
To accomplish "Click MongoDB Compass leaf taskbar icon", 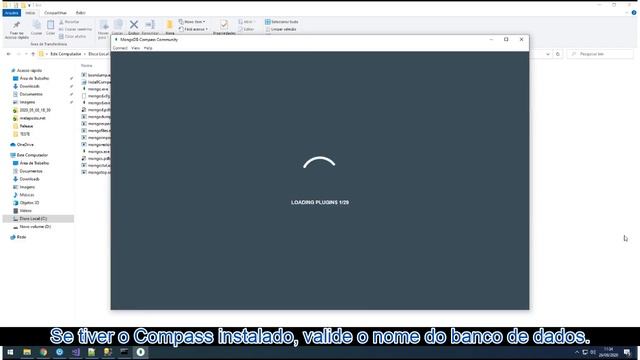I will [140, 352].
